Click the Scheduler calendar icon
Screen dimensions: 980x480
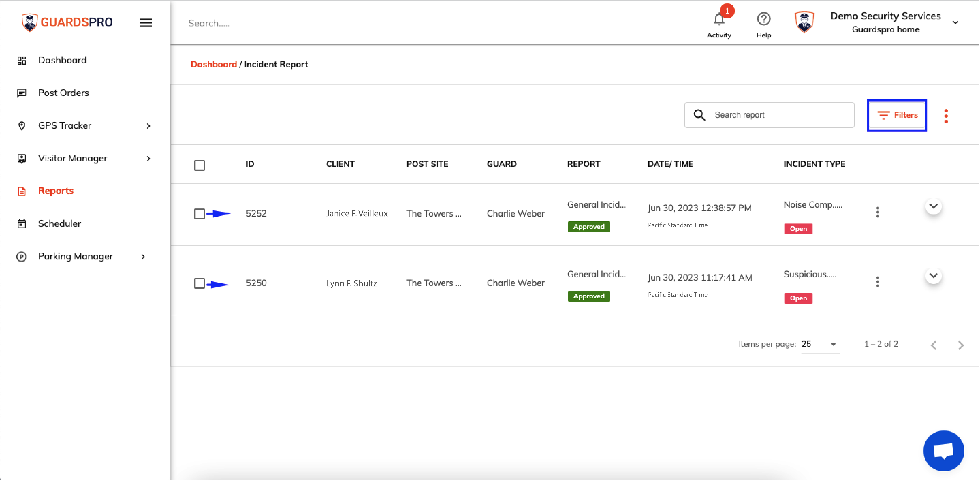tap(22, 224)
